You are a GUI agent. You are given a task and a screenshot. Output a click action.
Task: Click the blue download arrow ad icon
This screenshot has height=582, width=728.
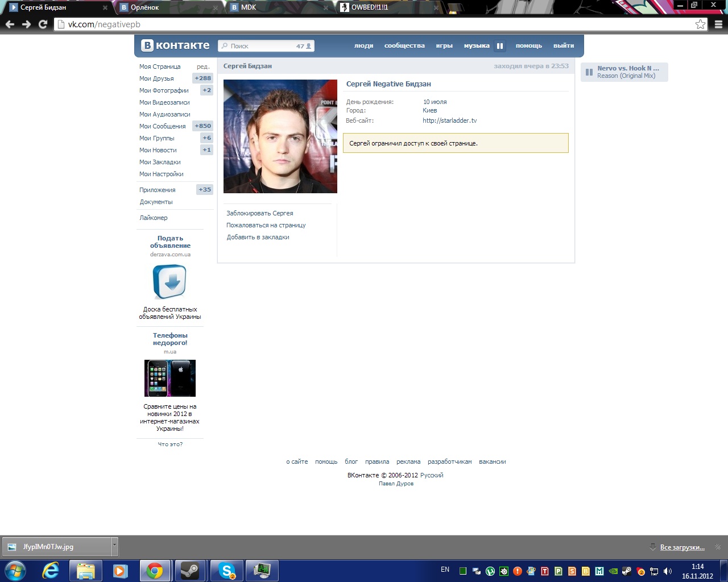pyautogui.click(x=169, y=282)
